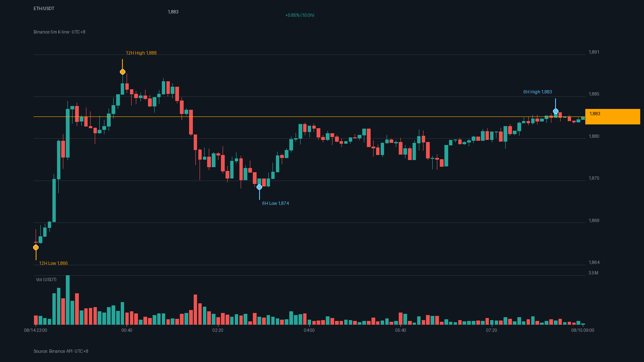
Task: Click the 1,869 price axis label
Action: 594,220
